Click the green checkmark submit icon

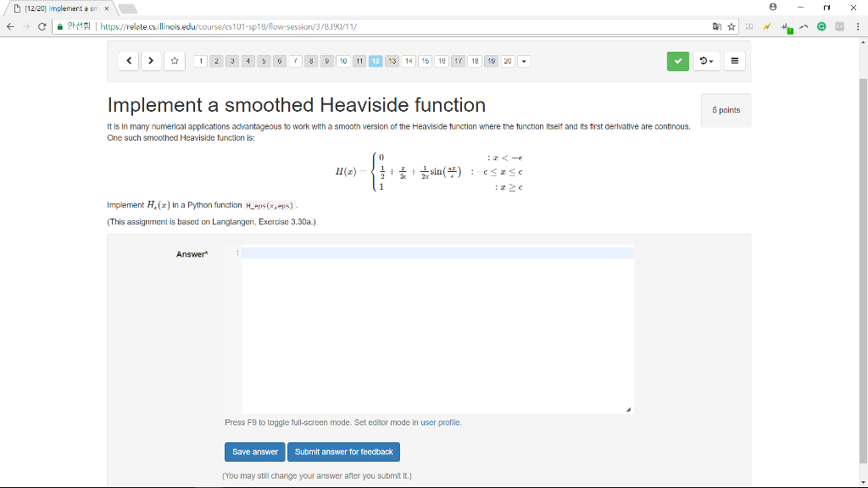pos(676,61)
